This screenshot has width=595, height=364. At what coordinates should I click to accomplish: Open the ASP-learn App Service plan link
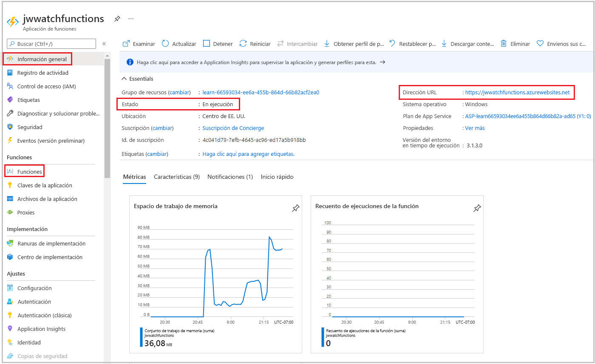(x=528, y=116)
